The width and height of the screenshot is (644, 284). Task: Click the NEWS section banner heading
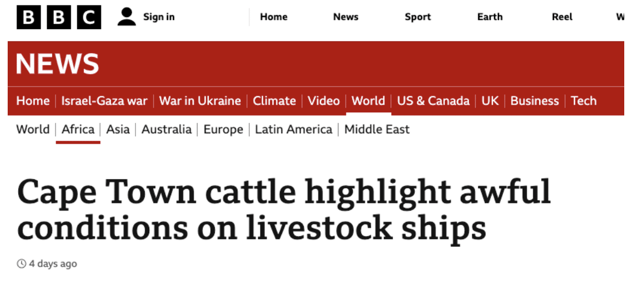pyautogui.click(x=58, y=64)
